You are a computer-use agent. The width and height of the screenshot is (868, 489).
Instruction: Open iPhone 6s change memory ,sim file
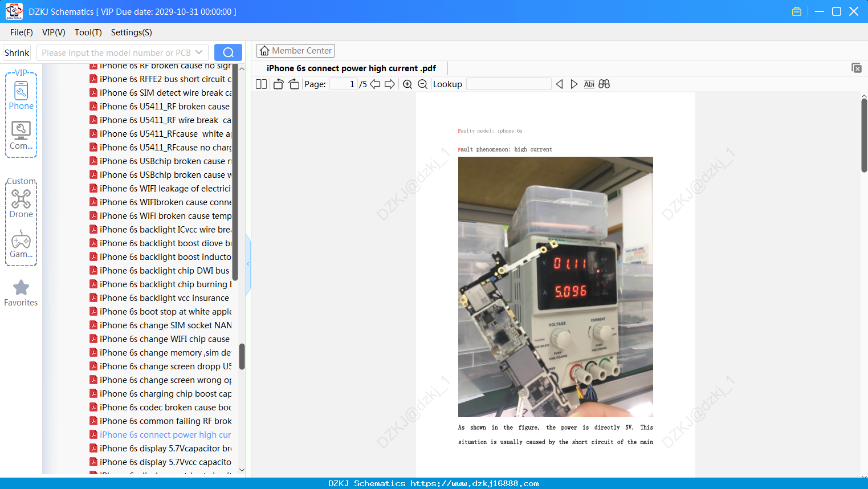click(165, 353)
